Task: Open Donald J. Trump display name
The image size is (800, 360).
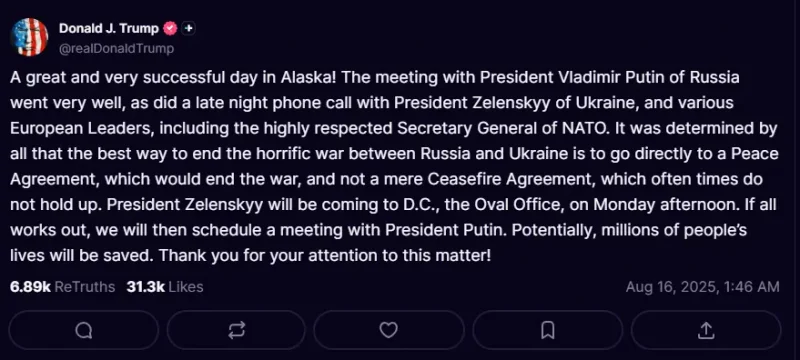Action: pyautogui.click(x=109, y=29)
